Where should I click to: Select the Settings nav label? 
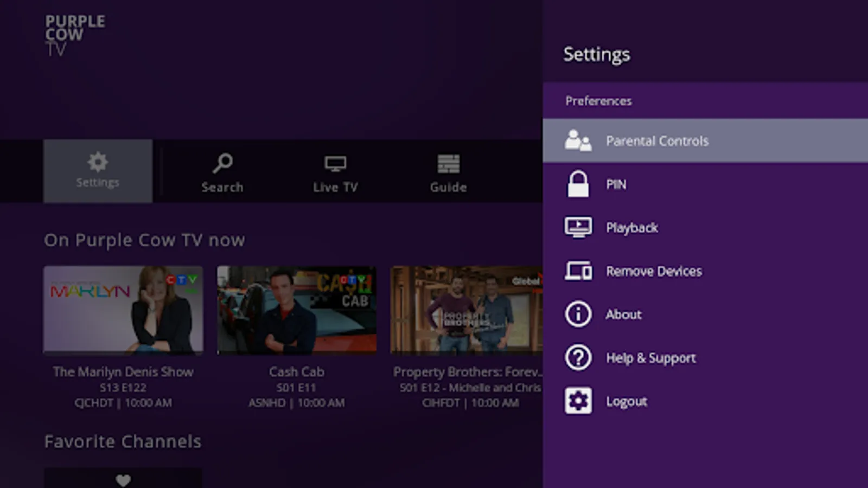coord(98,183)
